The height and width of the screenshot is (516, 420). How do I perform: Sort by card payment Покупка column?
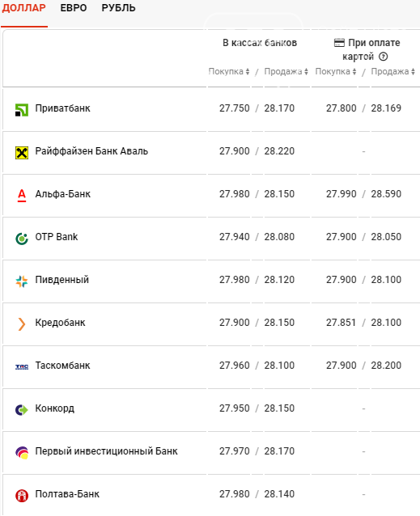click(x=336, y=71)
